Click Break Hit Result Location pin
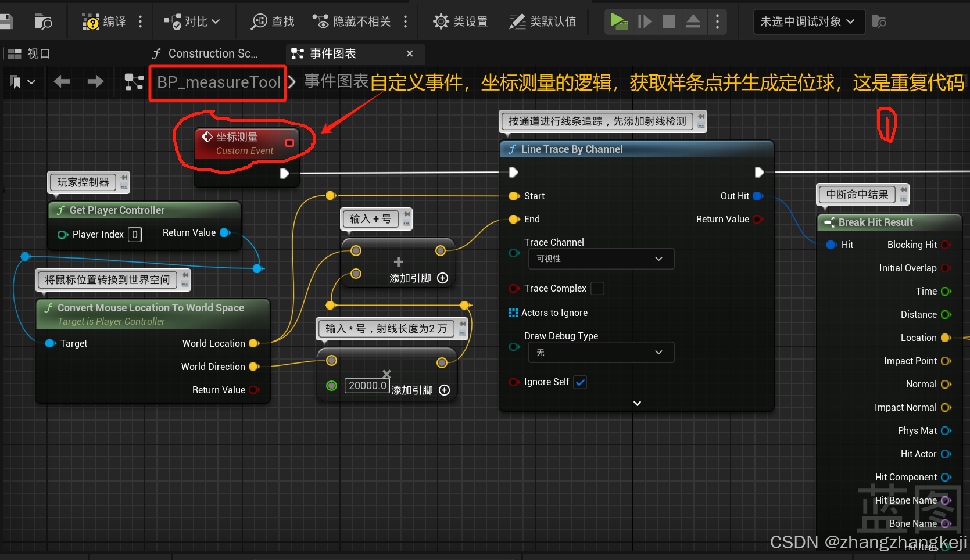Screen dimensions: 970x560 point(946,338)
